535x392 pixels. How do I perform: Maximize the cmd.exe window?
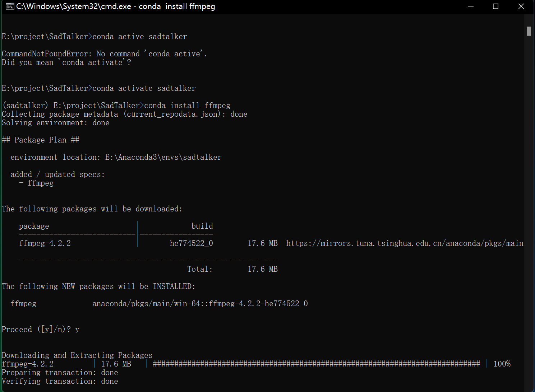click(495, 6)
